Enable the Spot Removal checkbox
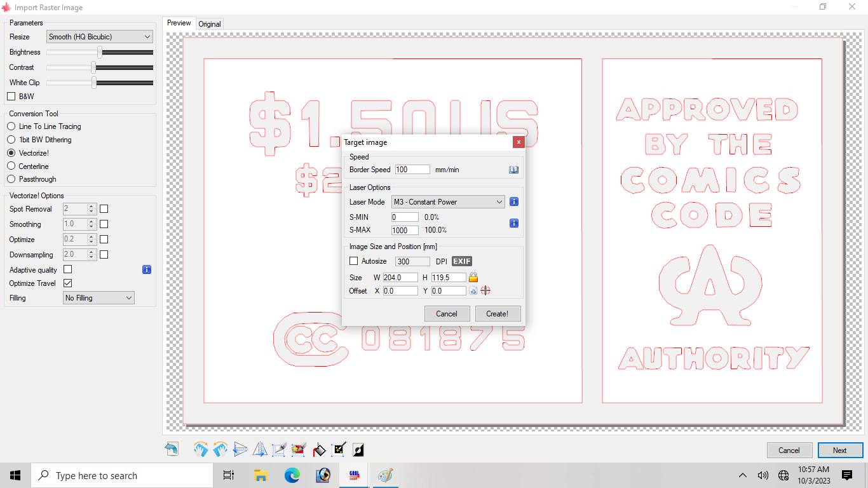The image size is (868, 488). [104, 208]
